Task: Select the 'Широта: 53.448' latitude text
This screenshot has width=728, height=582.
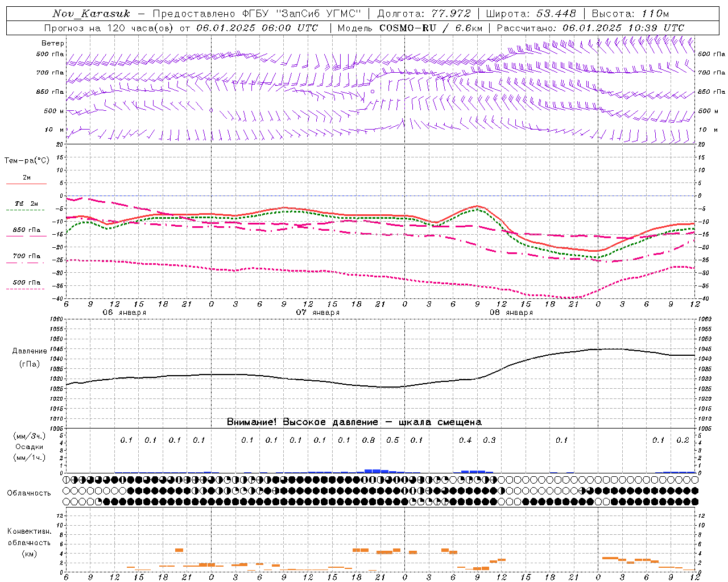Action: pos(531,14)
